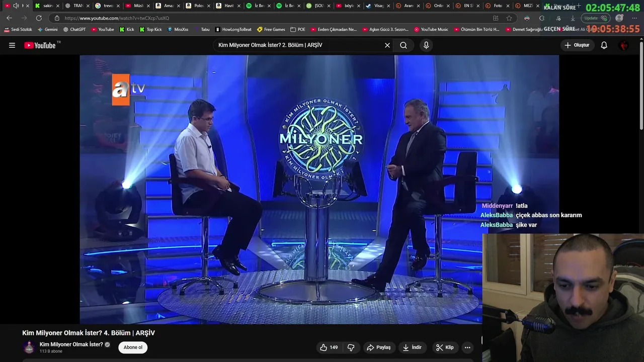Open browser profile avatar
644x362 pixels.
point(619,18)
